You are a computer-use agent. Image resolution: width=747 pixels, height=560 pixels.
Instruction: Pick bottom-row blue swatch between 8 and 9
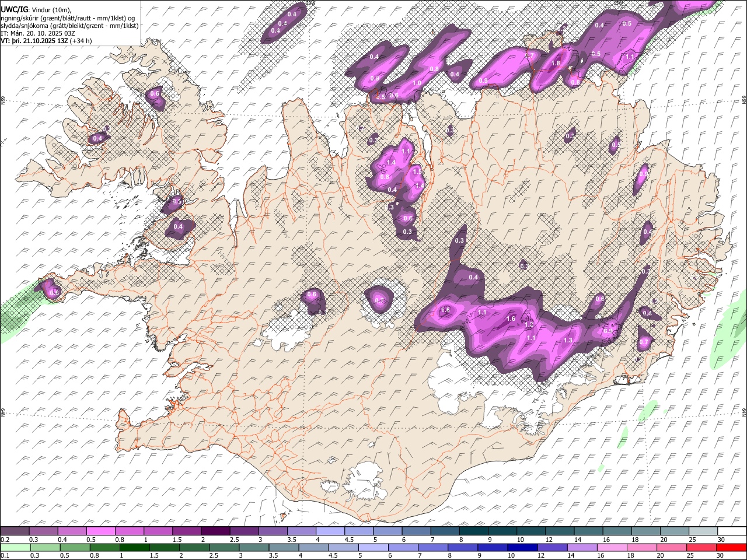click(462, 547)
